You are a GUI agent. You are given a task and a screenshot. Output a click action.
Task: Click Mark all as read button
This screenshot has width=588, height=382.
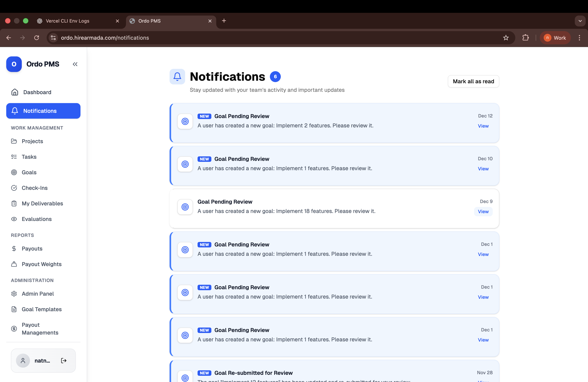click(473, 81)
